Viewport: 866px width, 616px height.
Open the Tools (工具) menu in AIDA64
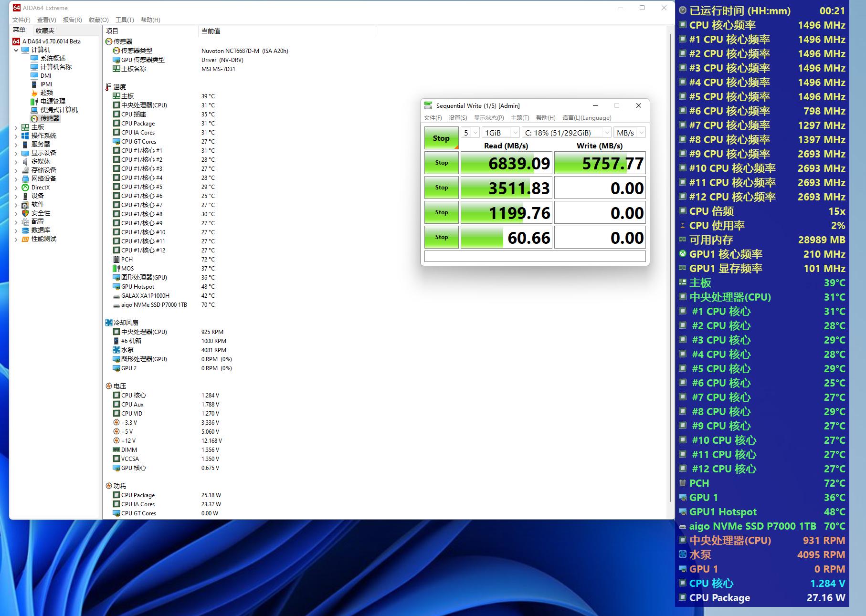[x=124, y=20]
